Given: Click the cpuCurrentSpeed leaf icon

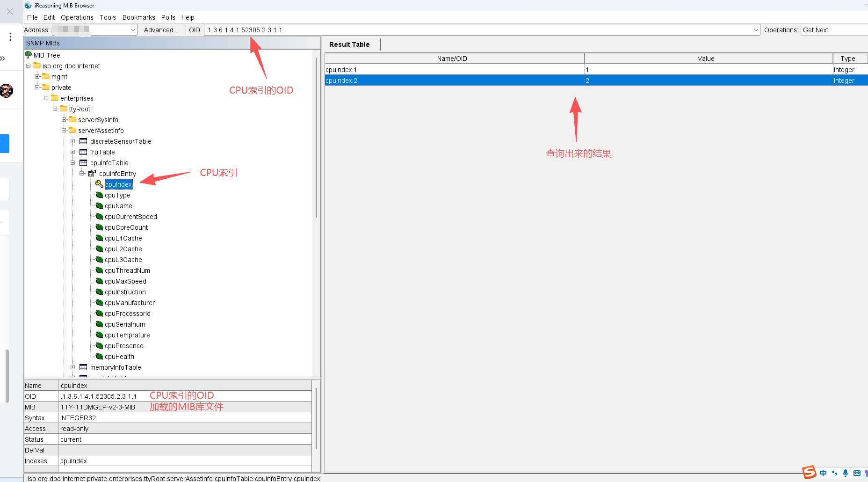Looking at the screenshot, I should (x=99, y=216).
